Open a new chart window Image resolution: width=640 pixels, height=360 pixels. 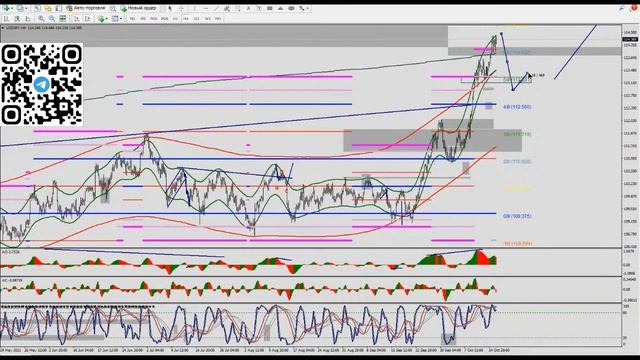[6, 8]
